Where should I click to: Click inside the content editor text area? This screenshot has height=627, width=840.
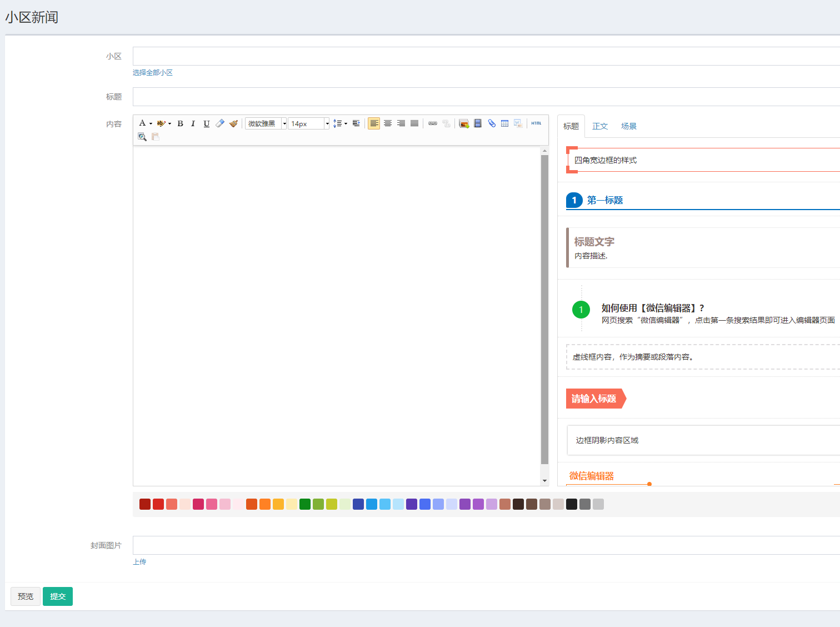[x=337, y=316]
